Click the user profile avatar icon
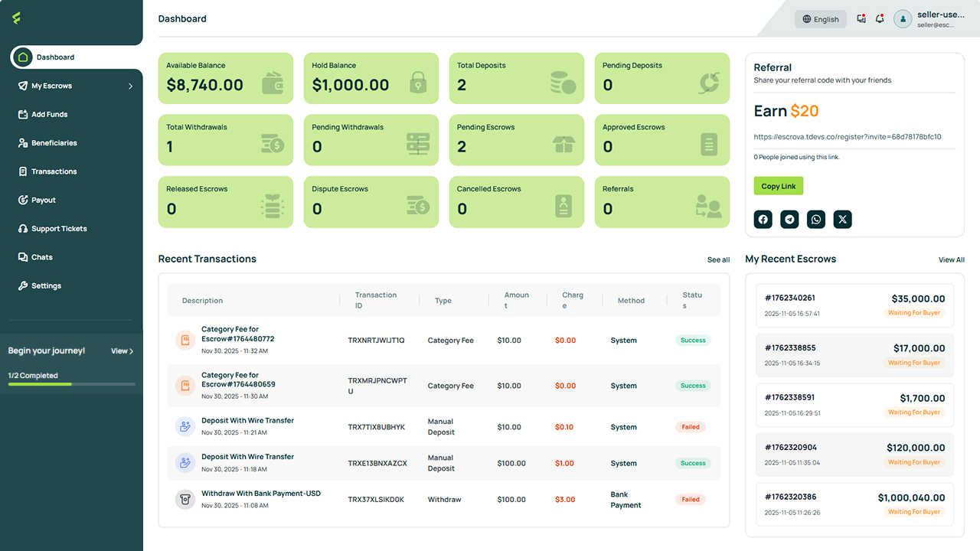The height and width of the screenshot is (551, 980). [x=903, y=18]
